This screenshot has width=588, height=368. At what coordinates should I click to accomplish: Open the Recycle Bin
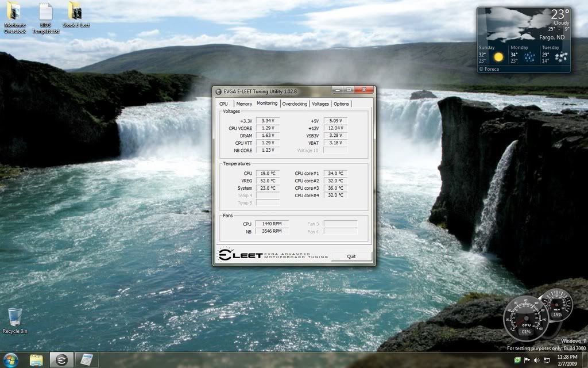15,318
